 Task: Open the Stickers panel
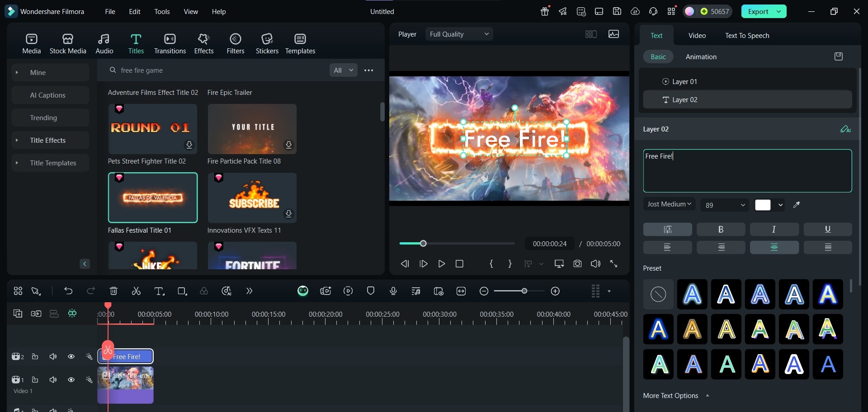point(267,44)
